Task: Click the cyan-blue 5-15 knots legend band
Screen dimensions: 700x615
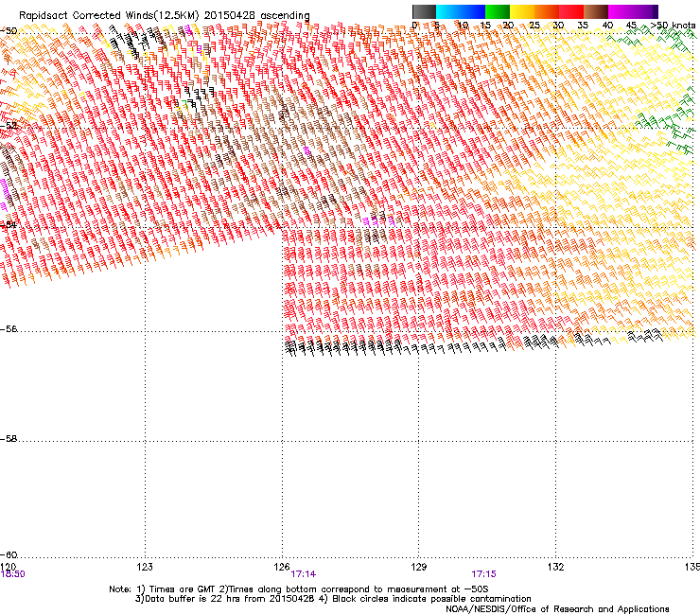Action: pos(461,11)
